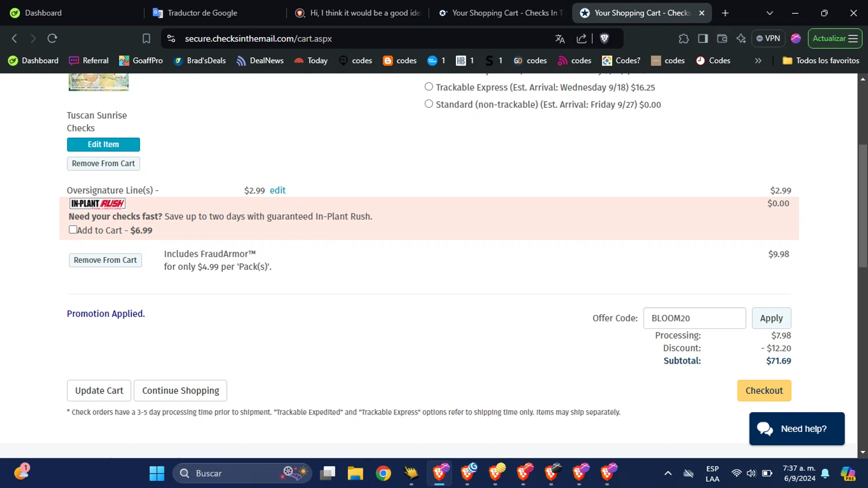
Task: Open the clock and date panel
Action: [799, 474]
